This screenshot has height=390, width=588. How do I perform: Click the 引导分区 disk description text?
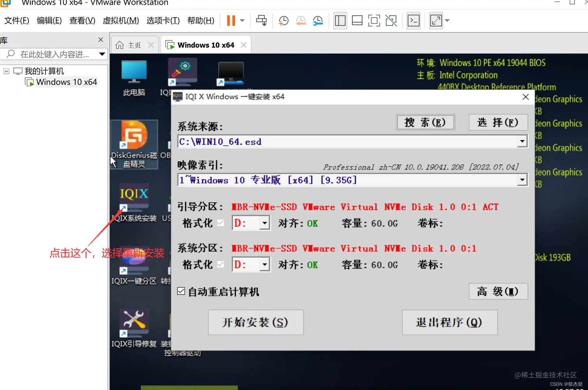(x=365, y=207)
